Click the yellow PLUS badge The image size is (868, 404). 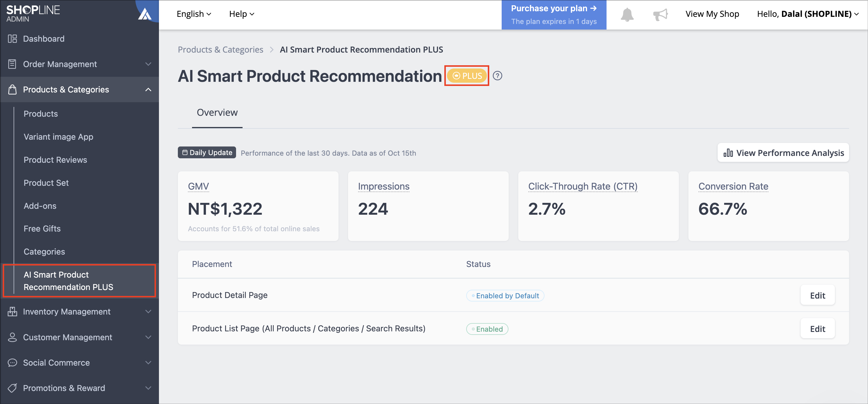[x=467, y=76]
